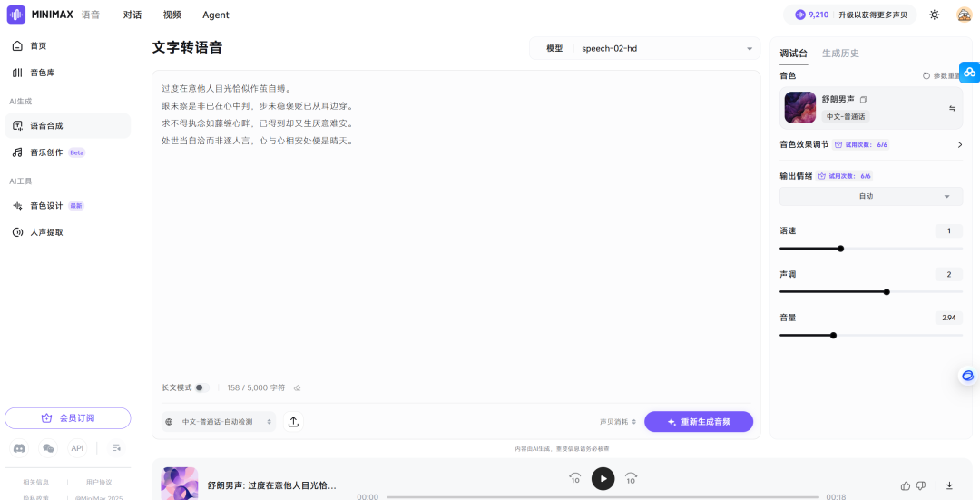Clear text with the eraser icon
Viewport: 980px width, 500px height.
point(298,387)
